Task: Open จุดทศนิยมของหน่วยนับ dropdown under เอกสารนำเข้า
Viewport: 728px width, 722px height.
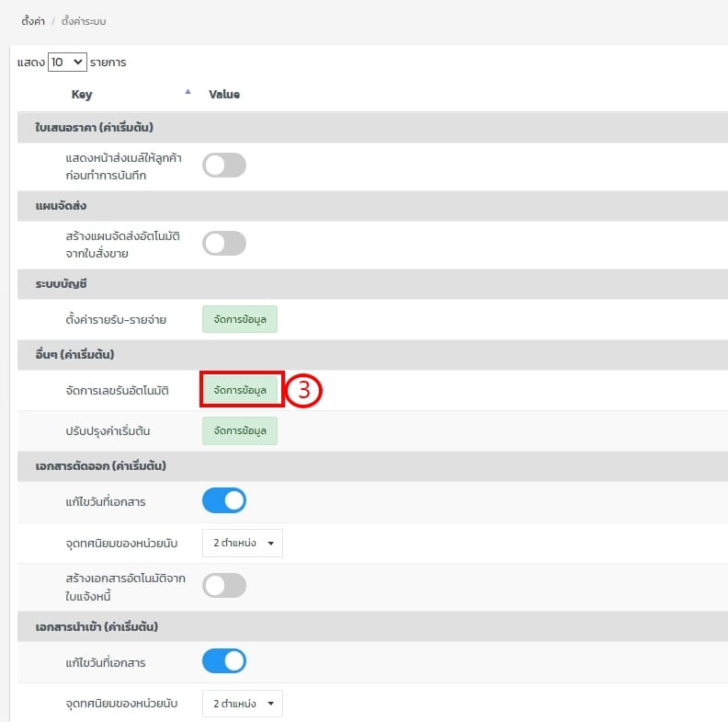Action: 243,704
